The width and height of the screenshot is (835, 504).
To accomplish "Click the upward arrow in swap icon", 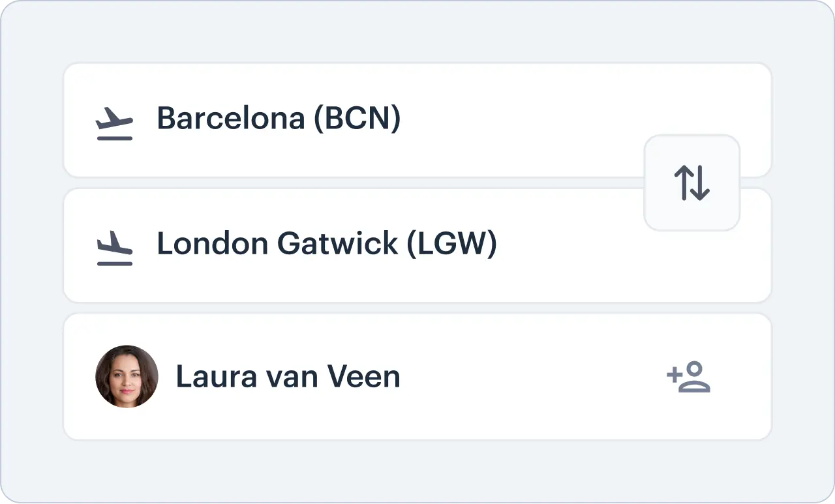I will pyautogui.click(x=682, y=183).
